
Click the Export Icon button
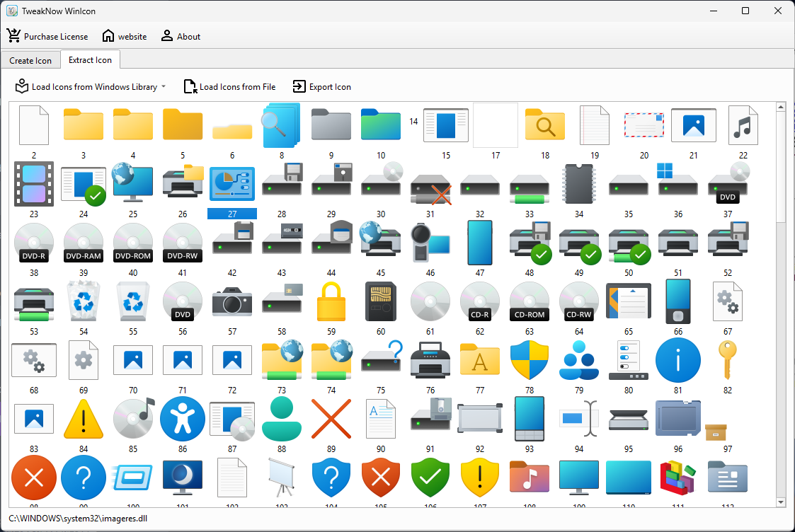click(322, 86)
